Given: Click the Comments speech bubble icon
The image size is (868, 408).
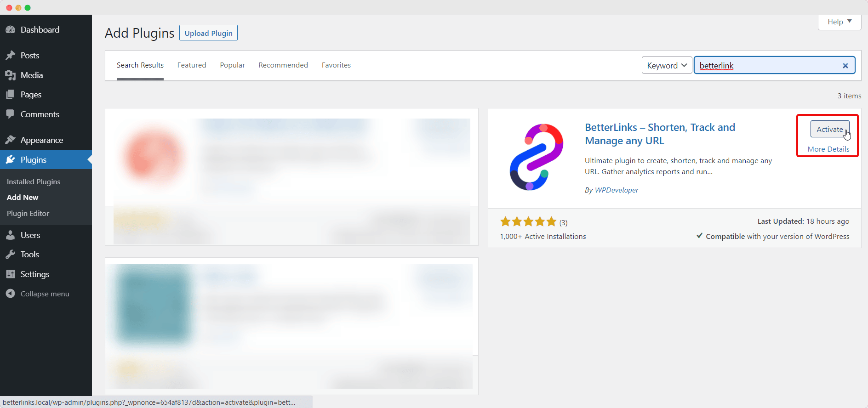Looking at the screenshot, I should [11, 114].
